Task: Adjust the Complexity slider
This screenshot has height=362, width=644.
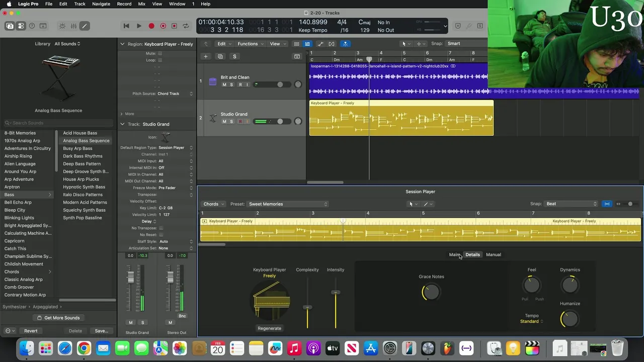Action: tap(307, 307)
